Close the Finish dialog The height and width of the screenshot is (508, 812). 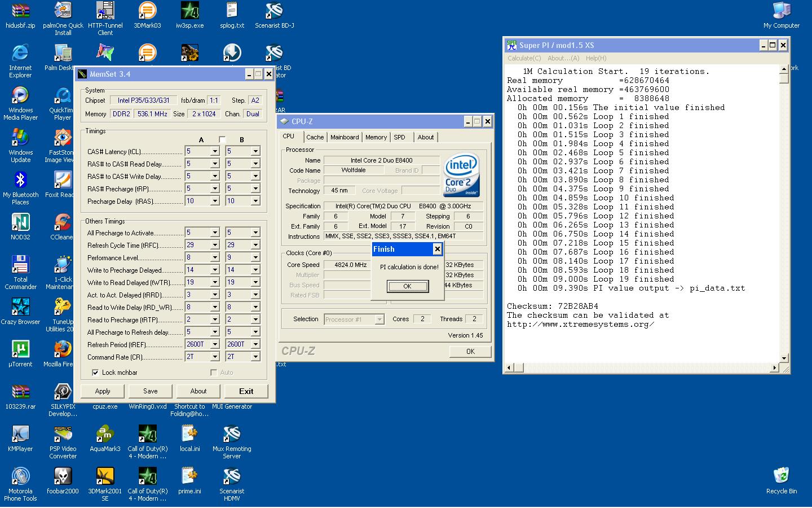click(x=437, y=249)
